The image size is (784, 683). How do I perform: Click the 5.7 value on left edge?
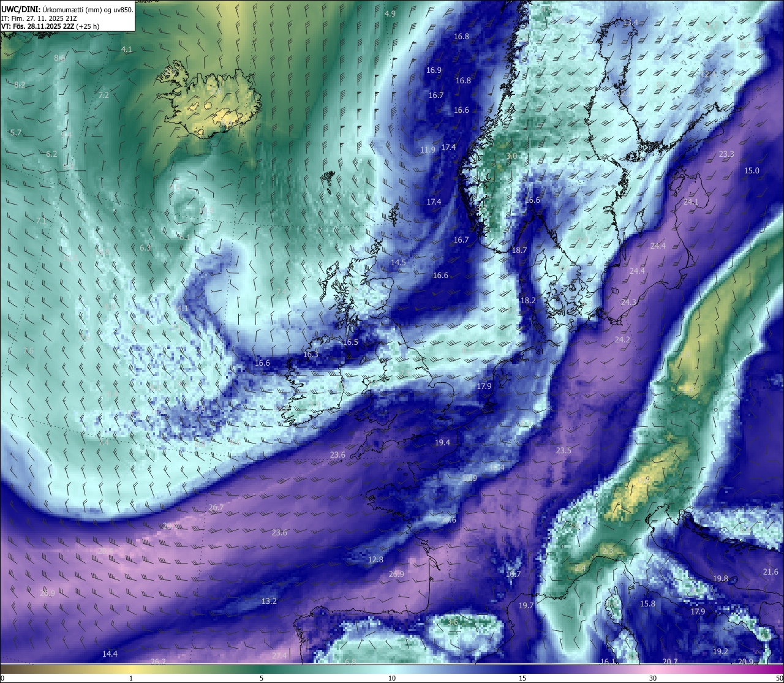click(16, 132)
